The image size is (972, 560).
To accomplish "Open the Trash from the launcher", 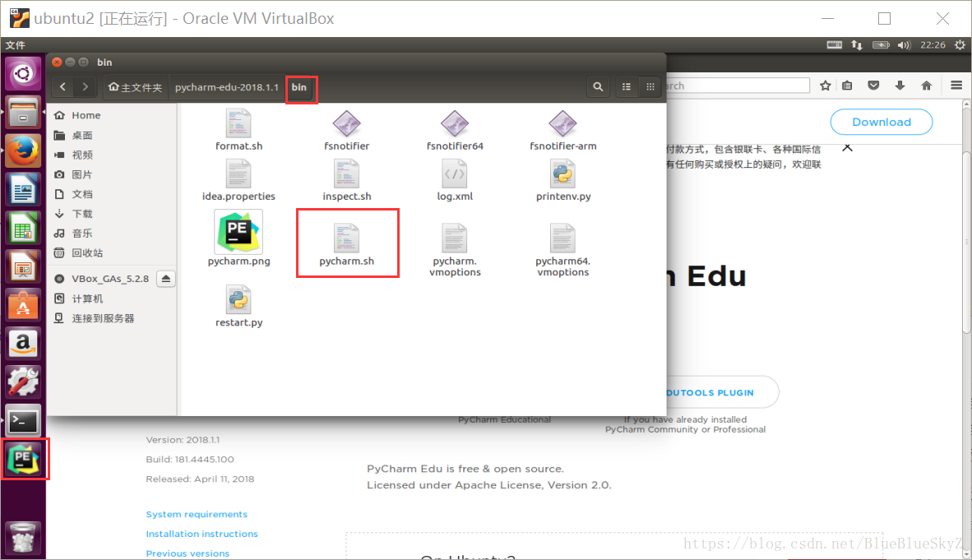I will 23,537.
